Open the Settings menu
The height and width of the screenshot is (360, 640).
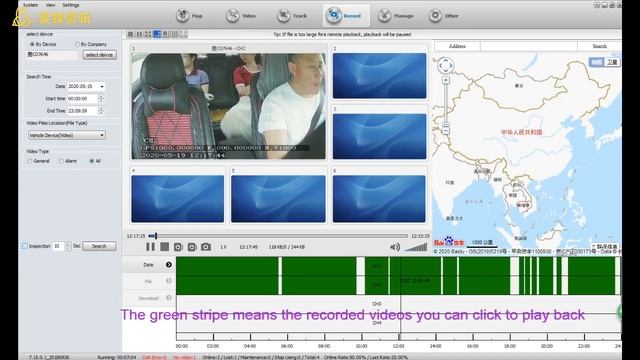tap(71, 5)
